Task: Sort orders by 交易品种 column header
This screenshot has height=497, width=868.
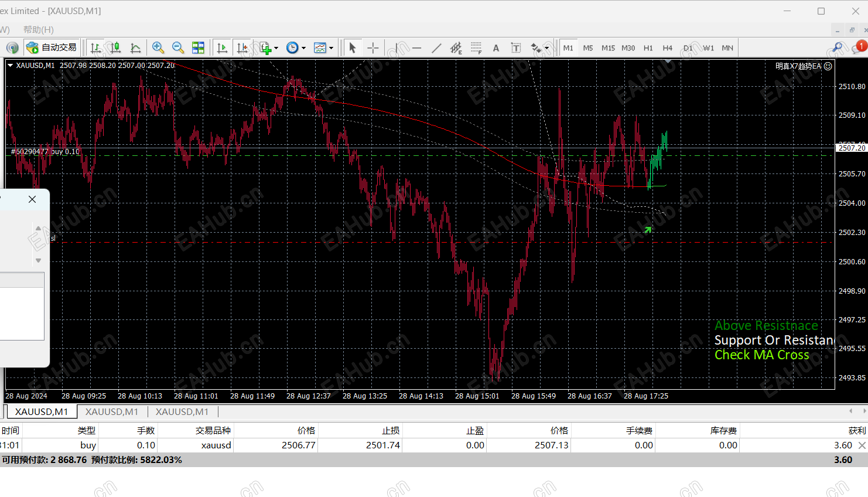Action: [213, 430]
